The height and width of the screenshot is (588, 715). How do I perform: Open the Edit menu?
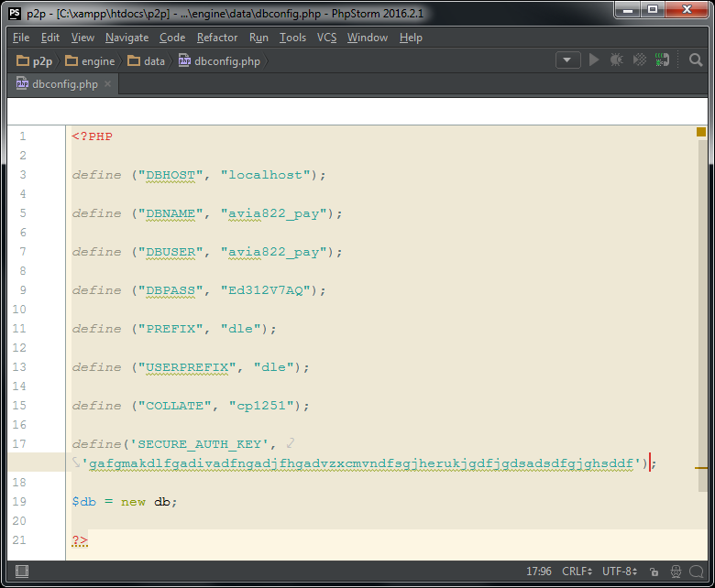click(50, 38)
